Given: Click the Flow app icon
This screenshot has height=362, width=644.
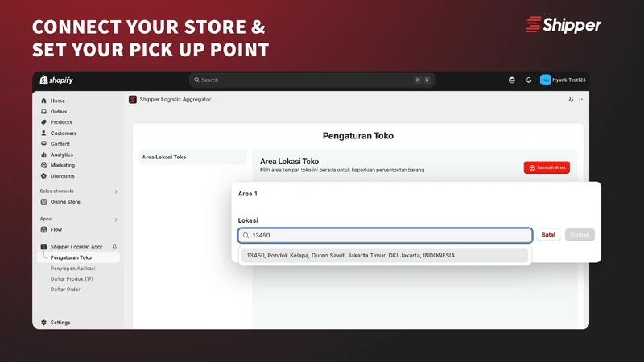Looking at the screenshot, I should click(x=43, y=230).
